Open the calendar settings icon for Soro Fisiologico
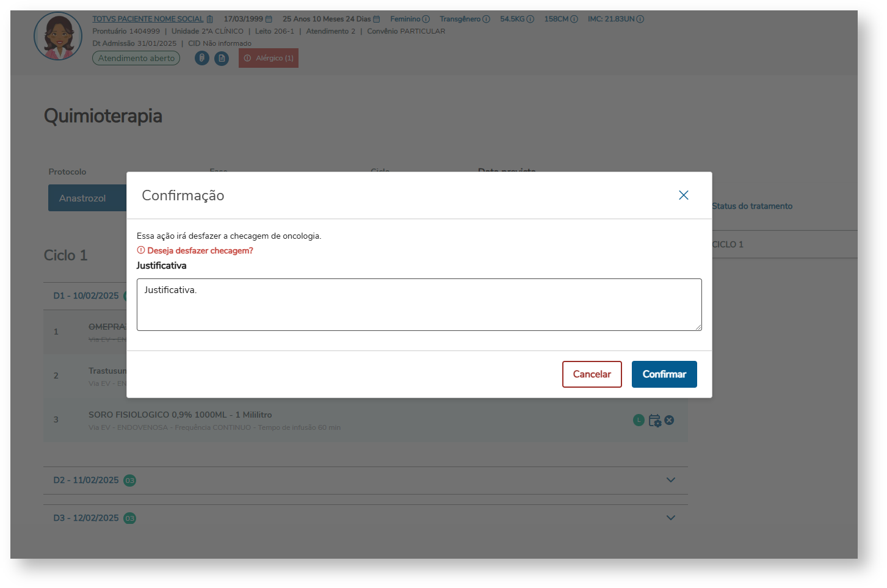Screen dimensions: 887x588 pyautogui.click(x=654, y=420)
